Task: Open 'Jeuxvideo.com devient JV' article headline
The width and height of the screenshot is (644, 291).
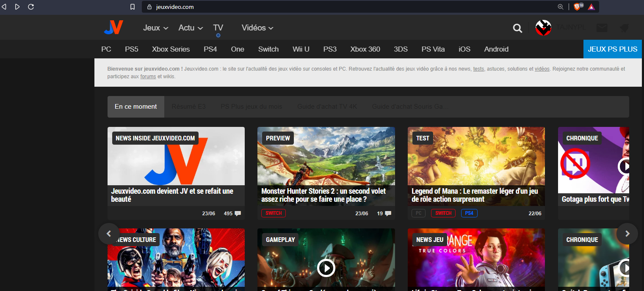Action: (x=172, y=195)
